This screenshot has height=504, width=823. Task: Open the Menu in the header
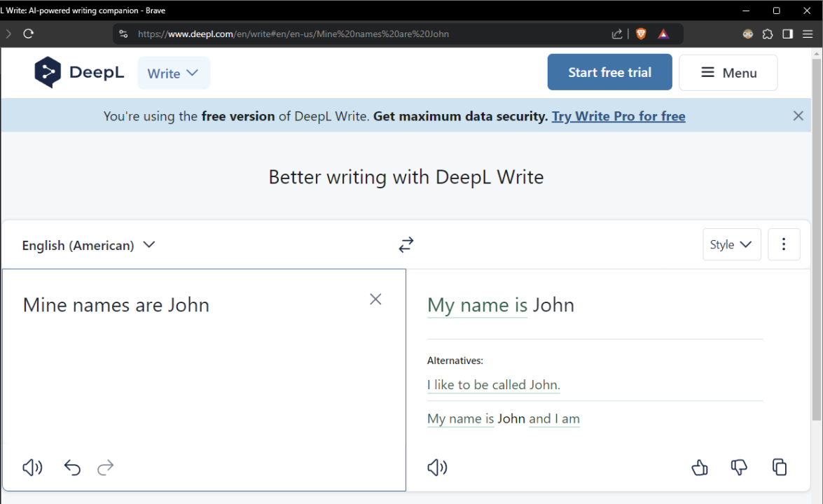[728, 72]
